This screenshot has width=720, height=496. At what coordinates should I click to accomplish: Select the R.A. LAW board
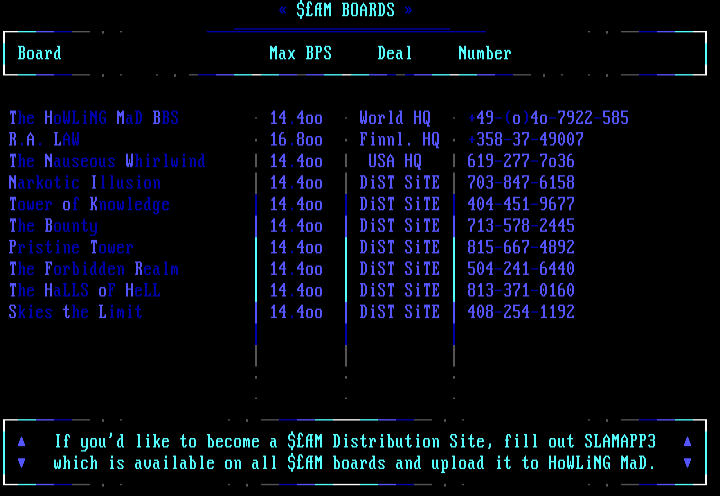tap(45, 140)
